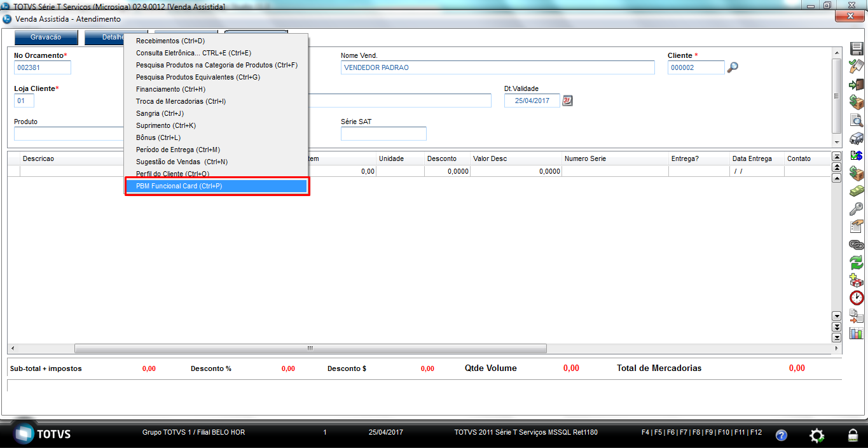Click the hand holding document icon
Viewport: 868px width, 448px height.
tap(857, 227)
